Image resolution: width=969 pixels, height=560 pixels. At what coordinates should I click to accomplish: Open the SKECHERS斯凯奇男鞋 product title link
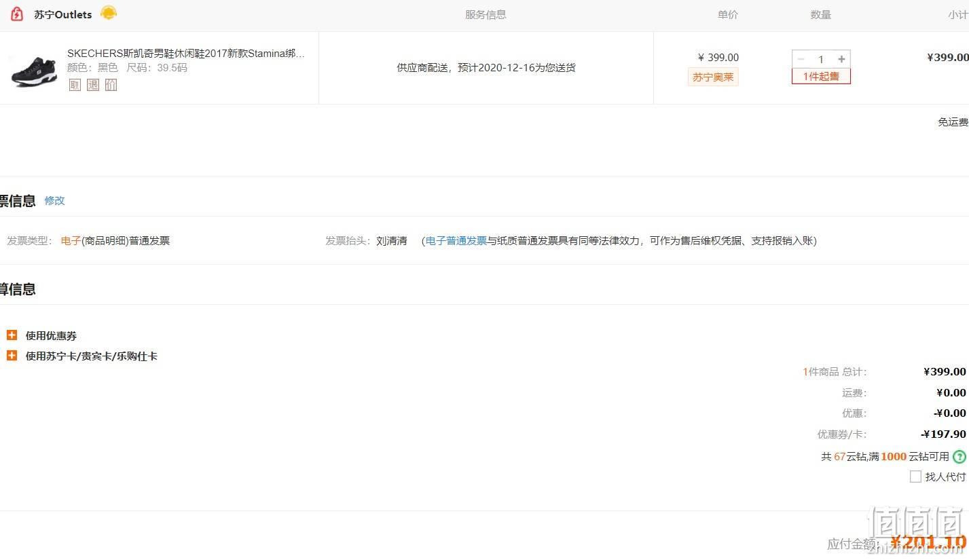pos(186,53)
